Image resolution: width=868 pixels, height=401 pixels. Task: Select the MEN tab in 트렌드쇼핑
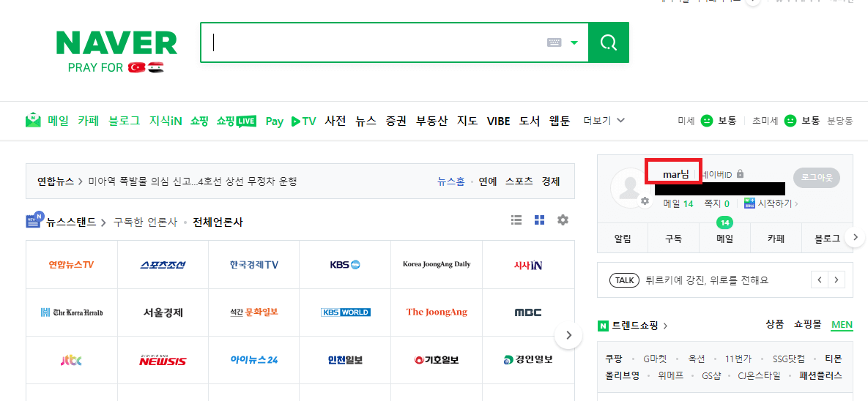click(842, 325)
